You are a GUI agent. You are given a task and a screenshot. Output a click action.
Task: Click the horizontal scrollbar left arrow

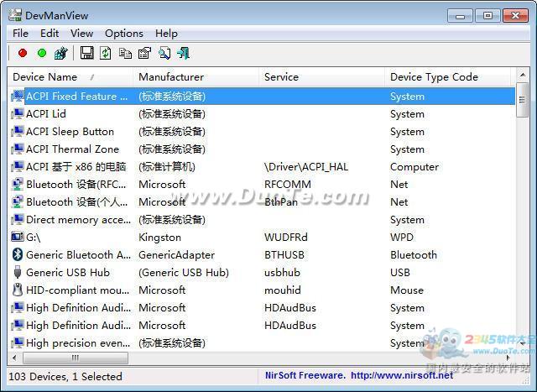point(14,358)
